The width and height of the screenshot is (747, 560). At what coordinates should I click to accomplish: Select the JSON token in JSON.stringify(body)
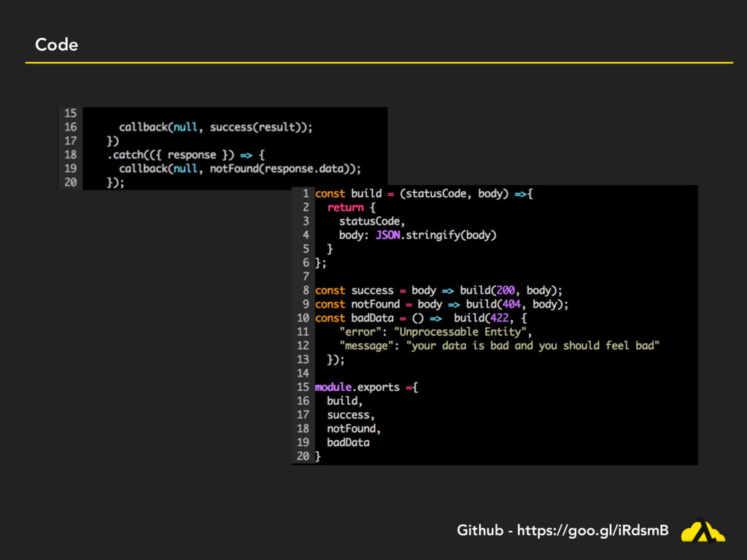[387, 236]
